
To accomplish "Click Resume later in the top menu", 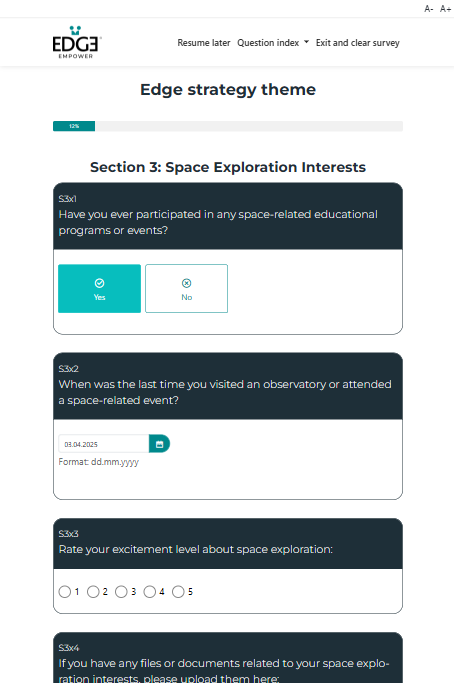I will point(203,43).
